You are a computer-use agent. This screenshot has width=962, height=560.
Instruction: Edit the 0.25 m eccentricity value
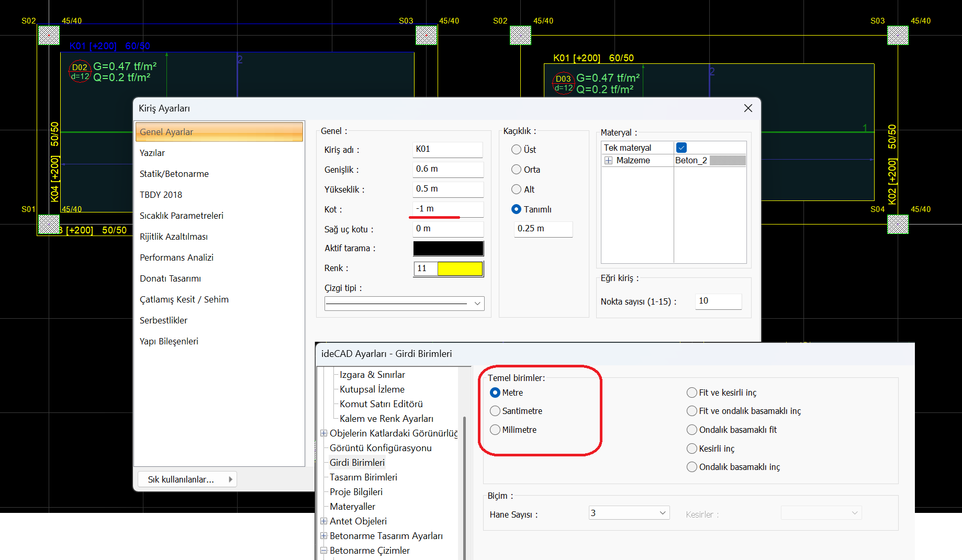[543, 229]
